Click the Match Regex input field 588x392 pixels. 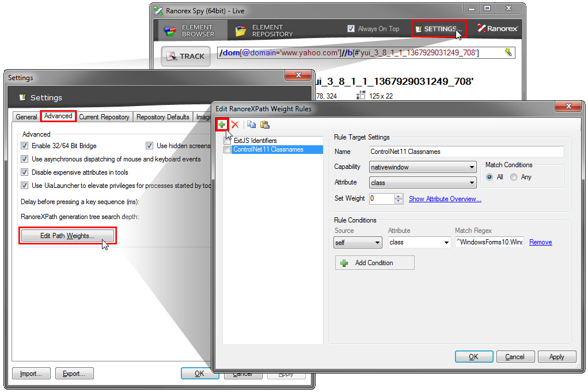point(490,242)
